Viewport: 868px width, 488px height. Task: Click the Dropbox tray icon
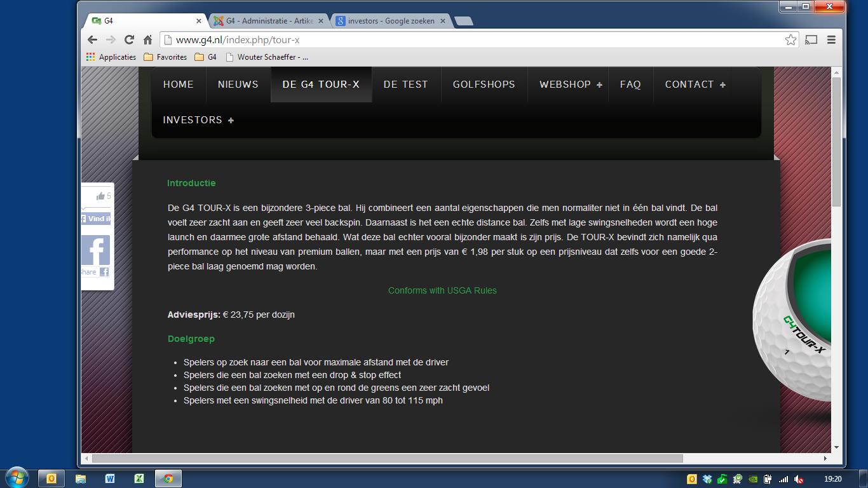point(707,479)
